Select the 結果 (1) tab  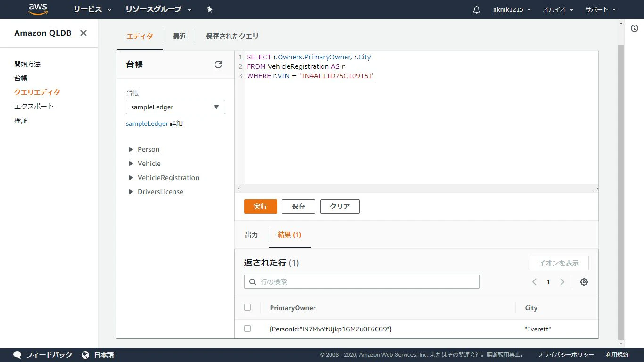[x=289, y=235]
